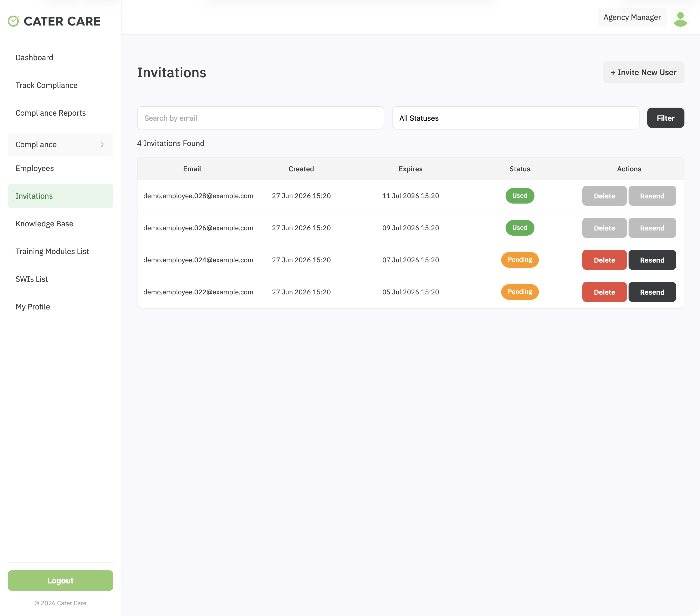The width and height of the screenshot is (700, 616).
Task: Delete invitation for demo.employee.024
Action: pos(604,260)
